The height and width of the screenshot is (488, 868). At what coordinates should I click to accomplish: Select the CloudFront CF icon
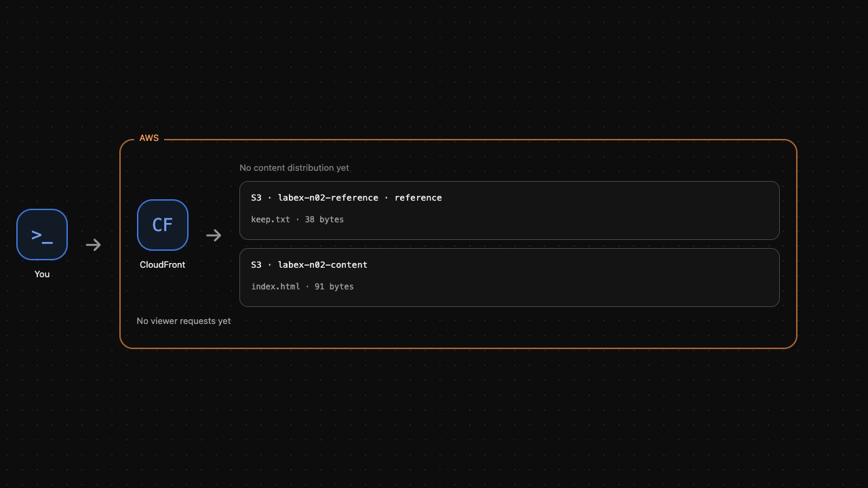click(163, 225)
